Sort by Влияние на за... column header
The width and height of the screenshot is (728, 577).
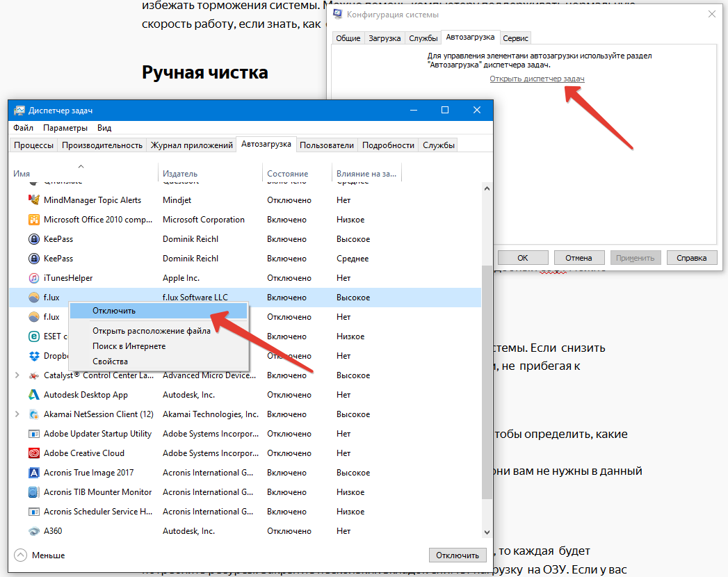pos(366,173)
